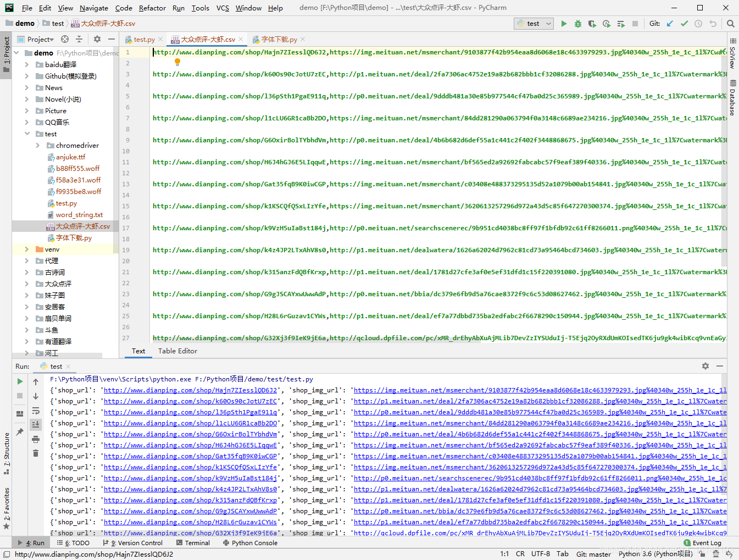Minimize the Run tool window

(x=720, y=366)
